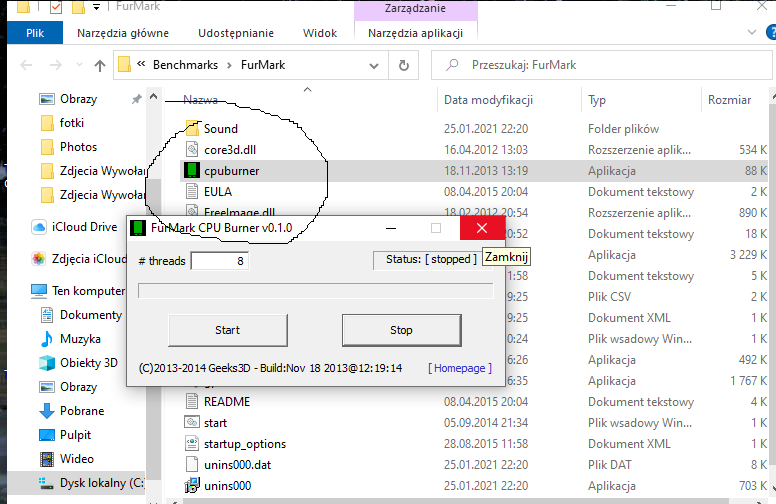Open the Udostępnianie tab
This screenshot has height=504, width=776.
pyautogui.click(x=236, y=33)
